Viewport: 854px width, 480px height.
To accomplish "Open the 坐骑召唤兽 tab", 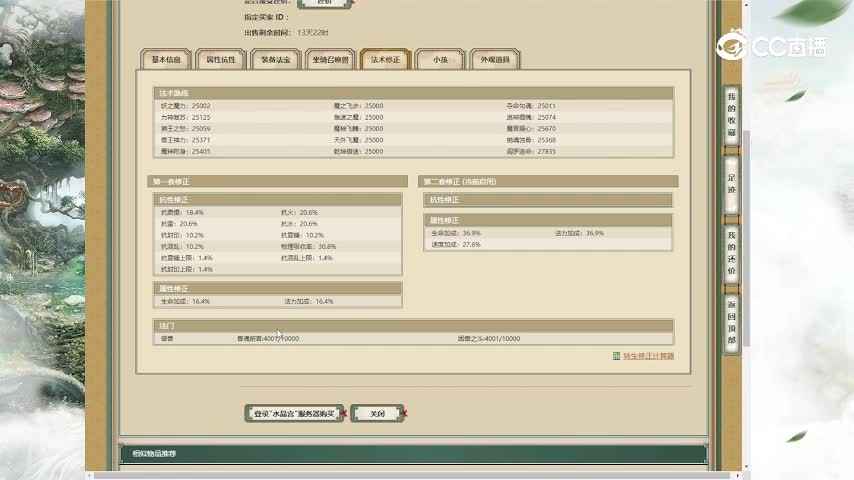I will tap(330, 60).
